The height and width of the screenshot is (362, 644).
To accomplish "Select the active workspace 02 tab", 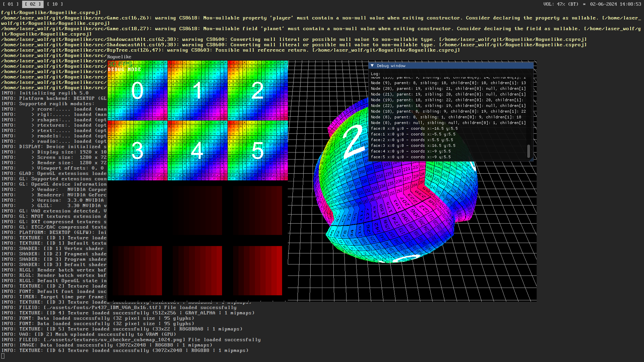I will click(33, 4).
